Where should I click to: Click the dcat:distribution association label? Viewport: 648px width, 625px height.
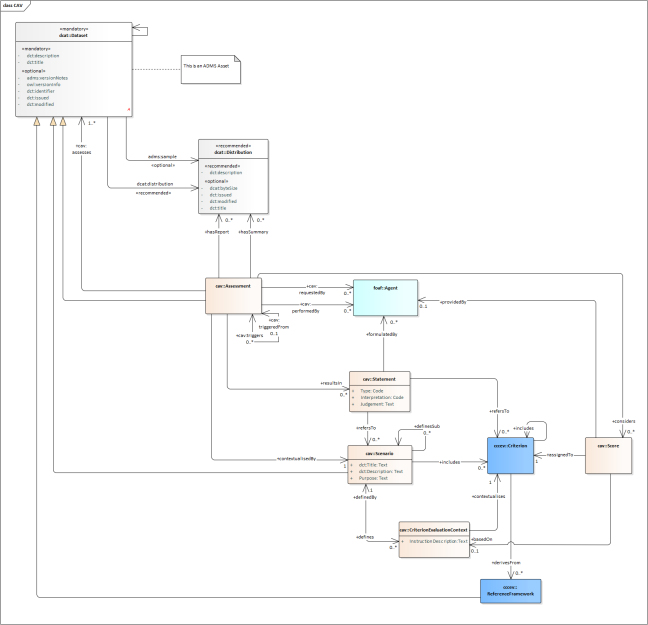155,184
